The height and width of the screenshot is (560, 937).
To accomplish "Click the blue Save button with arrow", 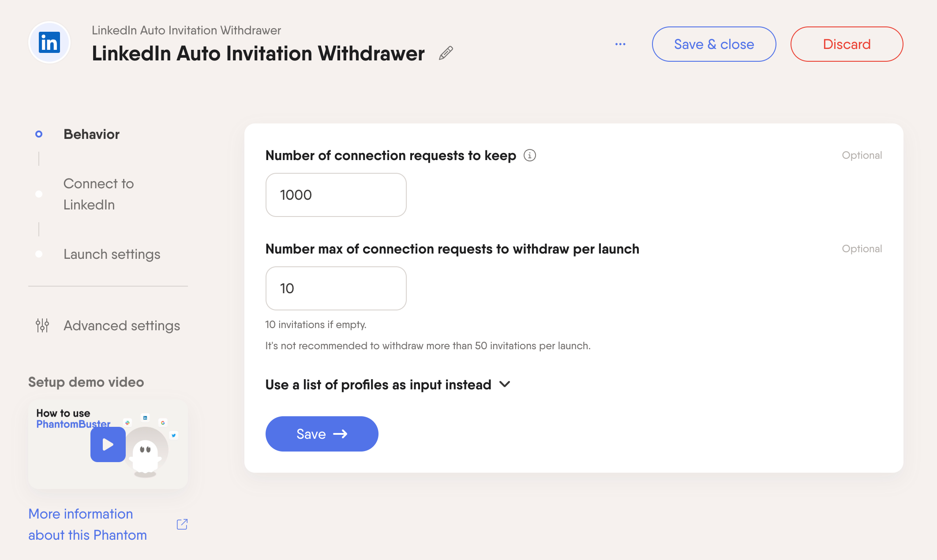I will coord(322,434).
